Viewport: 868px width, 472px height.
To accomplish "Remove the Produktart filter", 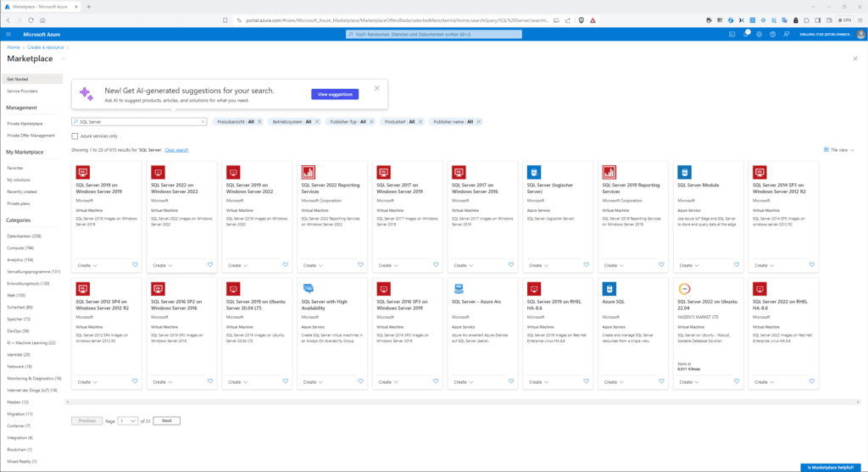I will tap(420, 122).
